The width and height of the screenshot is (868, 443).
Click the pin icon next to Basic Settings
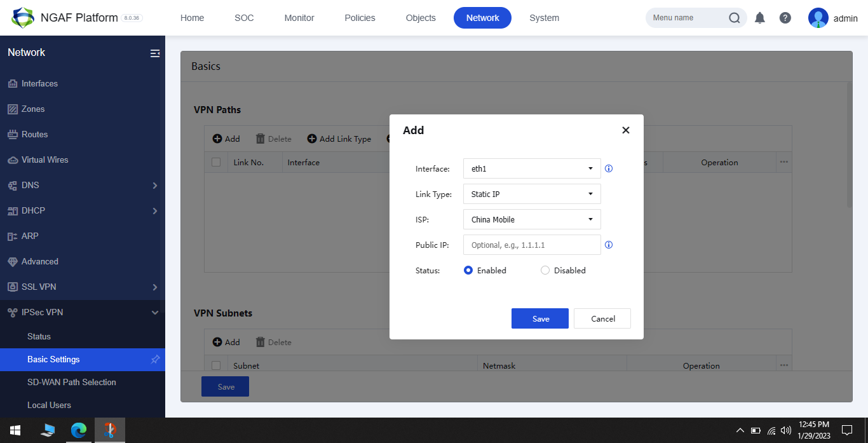coord(155,359)
